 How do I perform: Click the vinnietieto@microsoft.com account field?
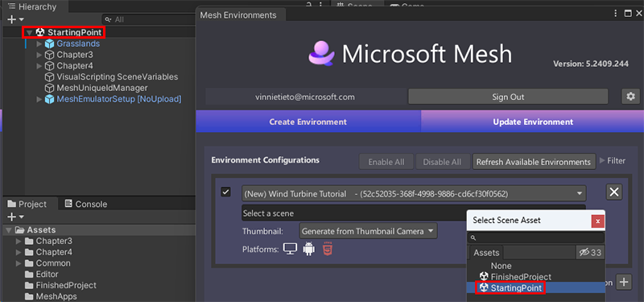(x=305, y=97)
